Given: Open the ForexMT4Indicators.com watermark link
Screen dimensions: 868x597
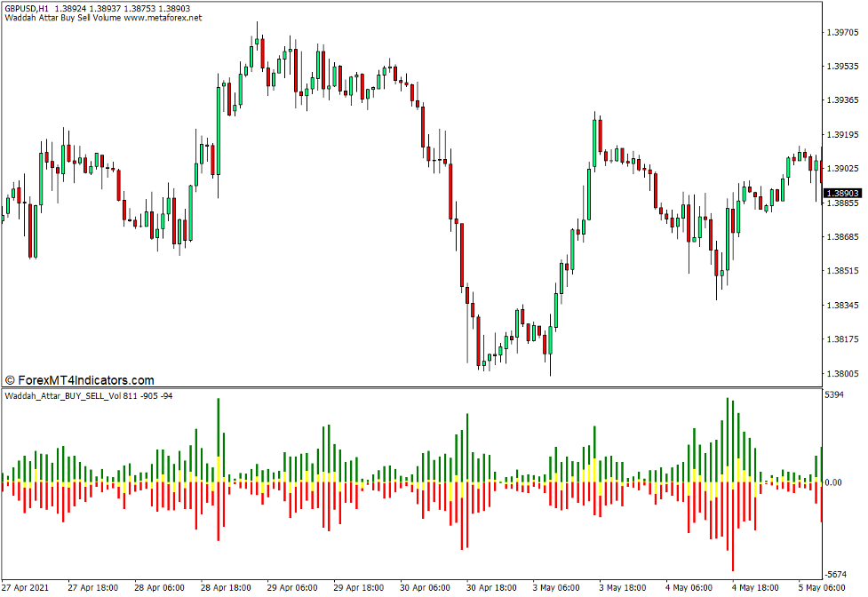Looking at the screenshot, I should pos(79,380).
